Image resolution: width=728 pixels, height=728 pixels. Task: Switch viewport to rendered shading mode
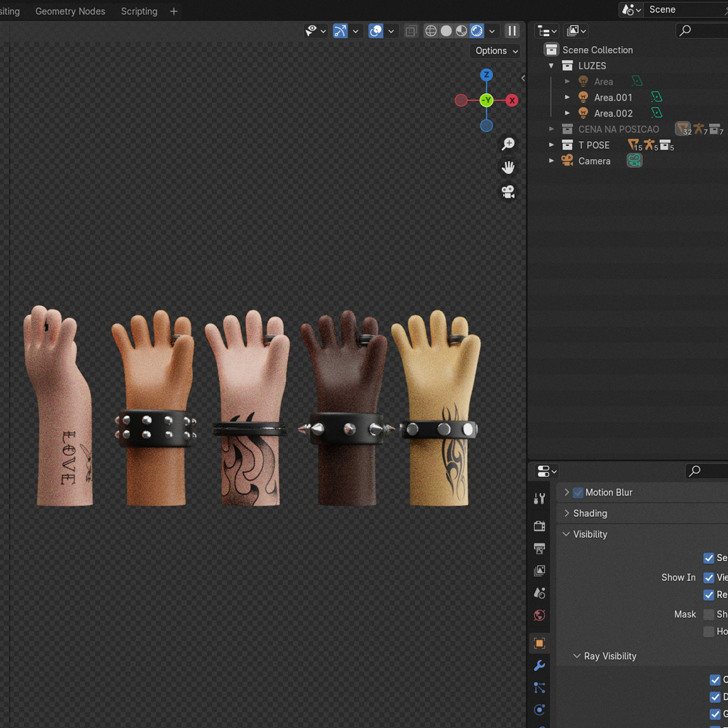pos(477,31)
